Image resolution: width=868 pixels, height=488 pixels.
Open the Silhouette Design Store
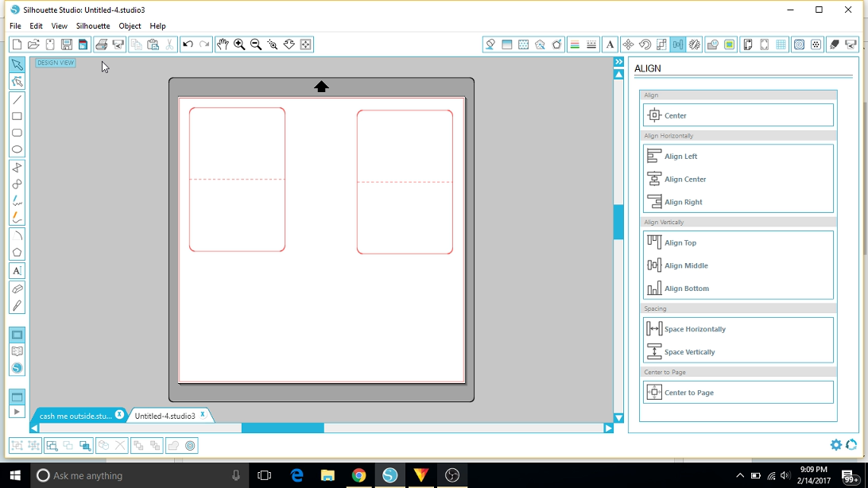[x=17, y=368]
